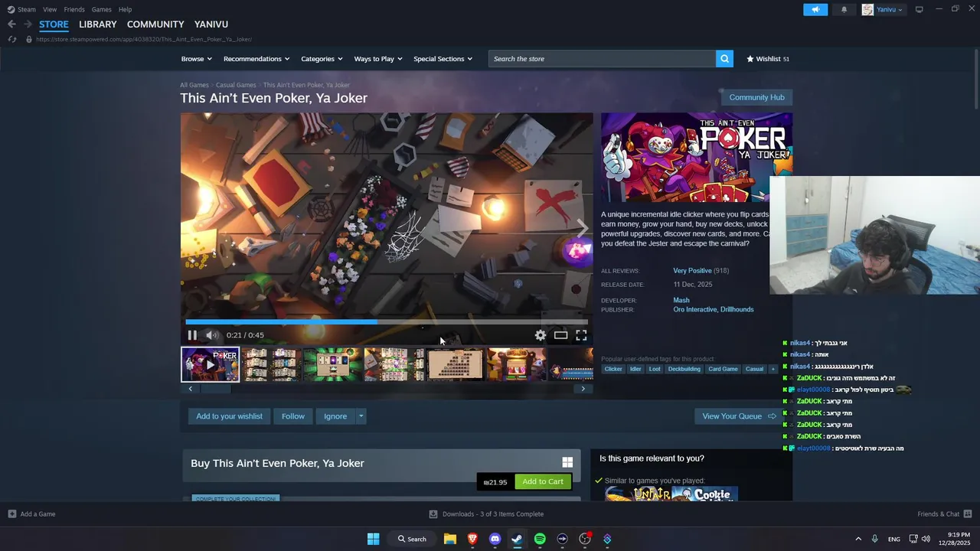Expand the Browse menu
The image size is (980, 551).
coord(196,59)
